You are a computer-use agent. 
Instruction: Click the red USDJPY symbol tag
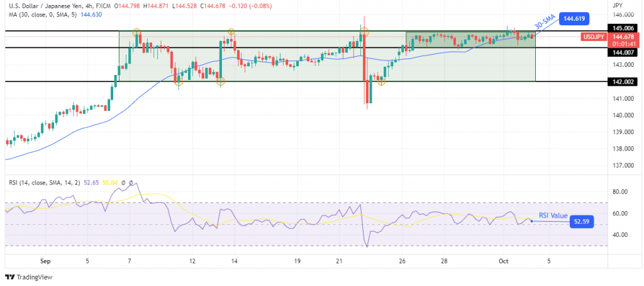(594, 37)
